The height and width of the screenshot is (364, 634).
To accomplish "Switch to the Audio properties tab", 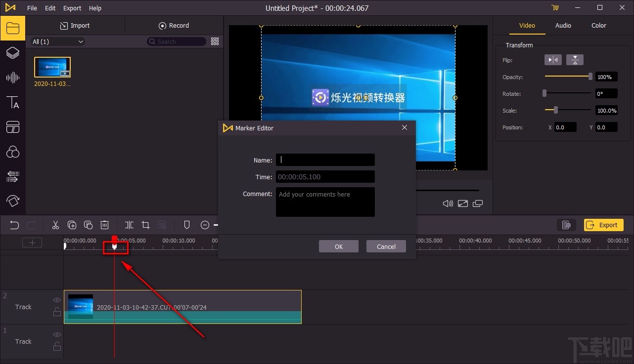I will pos(563,26).
